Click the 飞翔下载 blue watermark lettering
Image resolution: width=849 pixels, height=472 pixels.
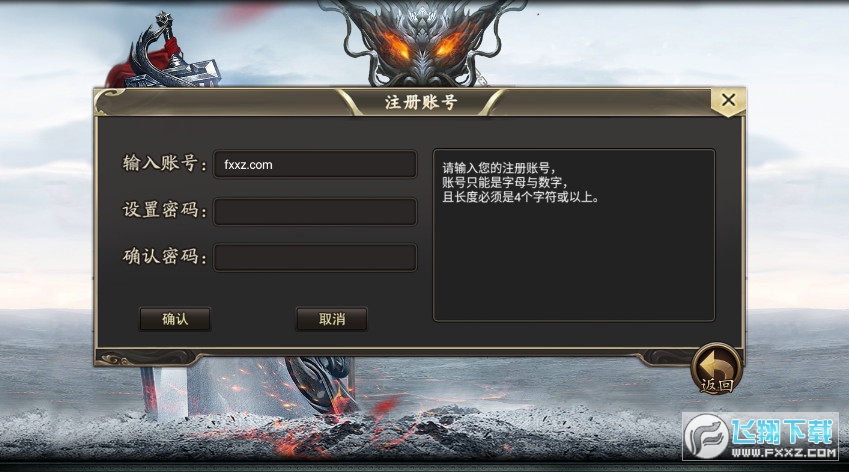click(x=782, y=431)
